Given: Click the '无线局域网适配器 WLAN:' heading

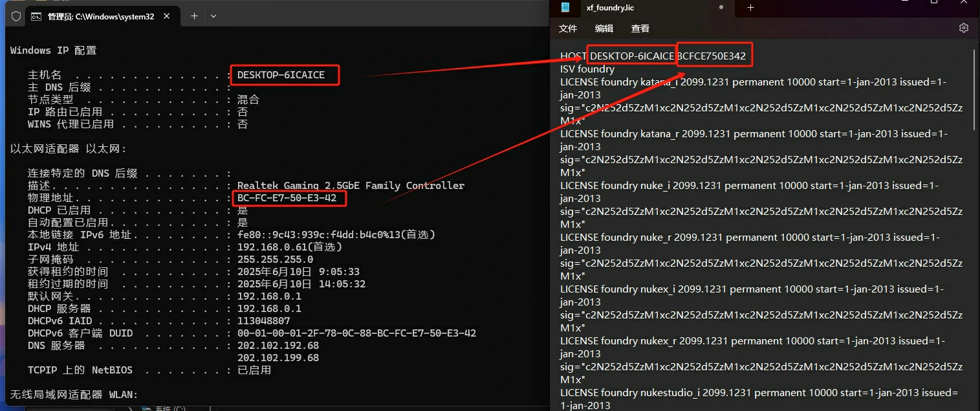Looking at the screenshot, I should click(x=74, y=395).
